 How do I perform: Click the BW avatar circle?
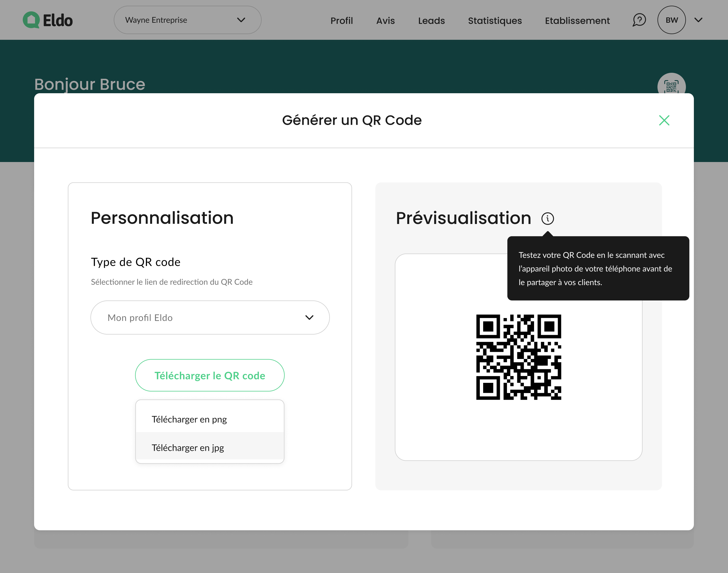pos(671,20)
